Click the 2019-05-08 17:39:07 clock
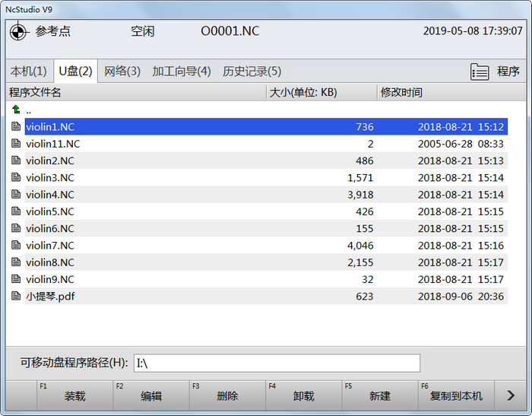This screenshot has height=416, width=532. [473, 31]
